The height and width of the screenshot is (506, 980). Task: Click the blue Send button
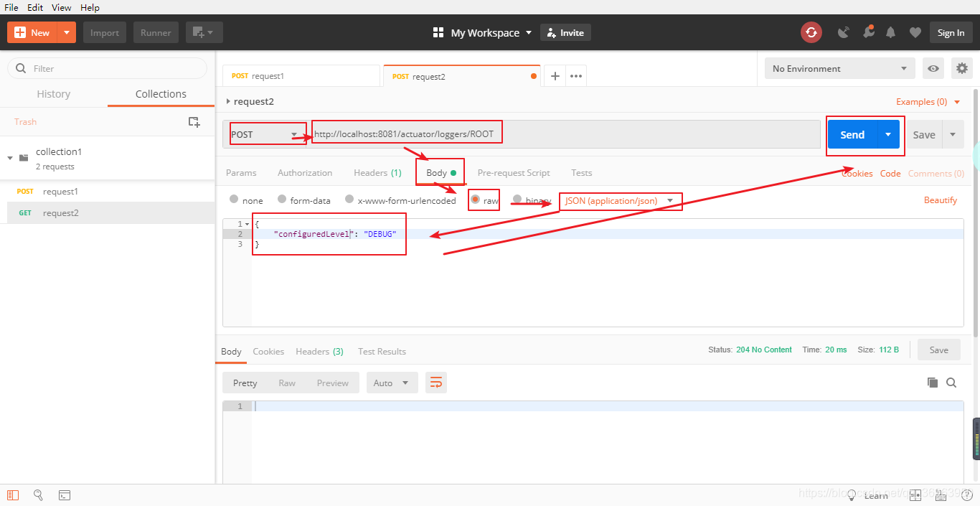click(x=852, y=134)
